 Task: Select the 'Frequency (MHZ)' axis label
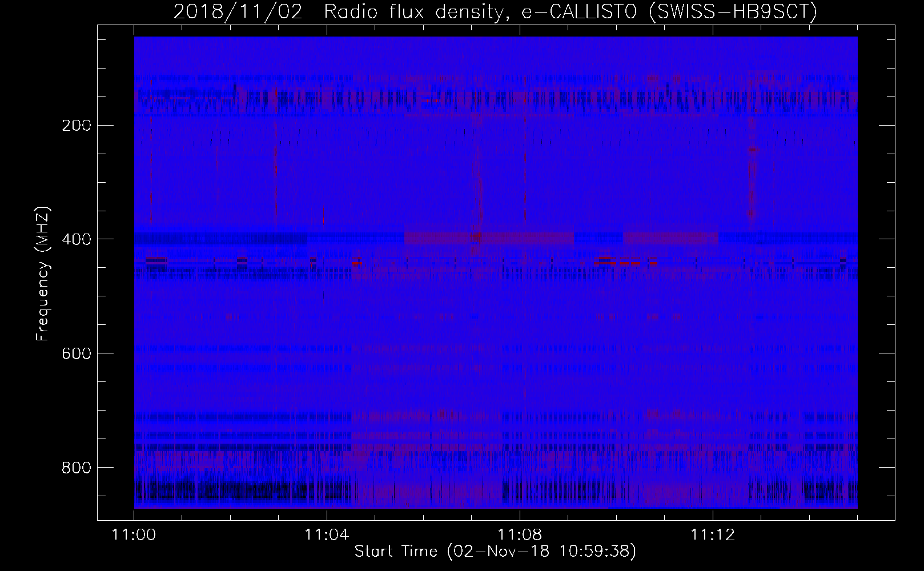click(43, 273)
